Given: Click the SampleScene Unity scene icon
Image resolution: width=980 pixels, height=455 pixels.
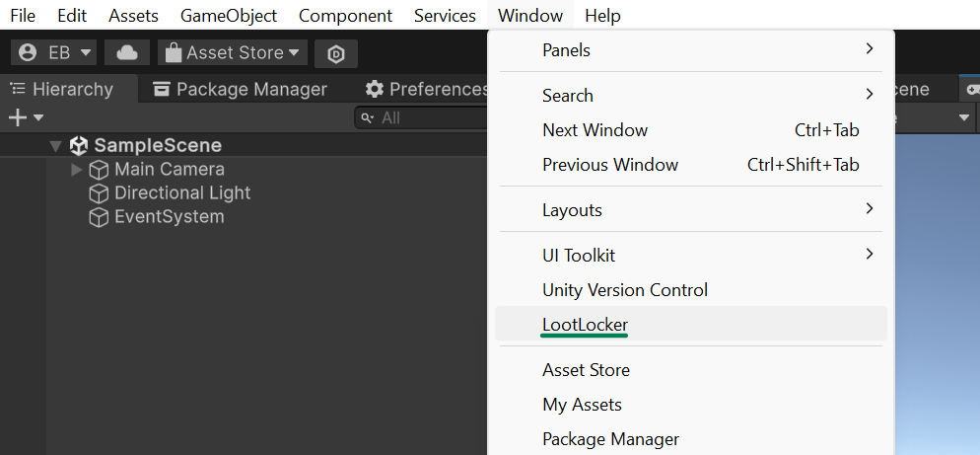Looking at the screenshot, I should click(79, 146).
